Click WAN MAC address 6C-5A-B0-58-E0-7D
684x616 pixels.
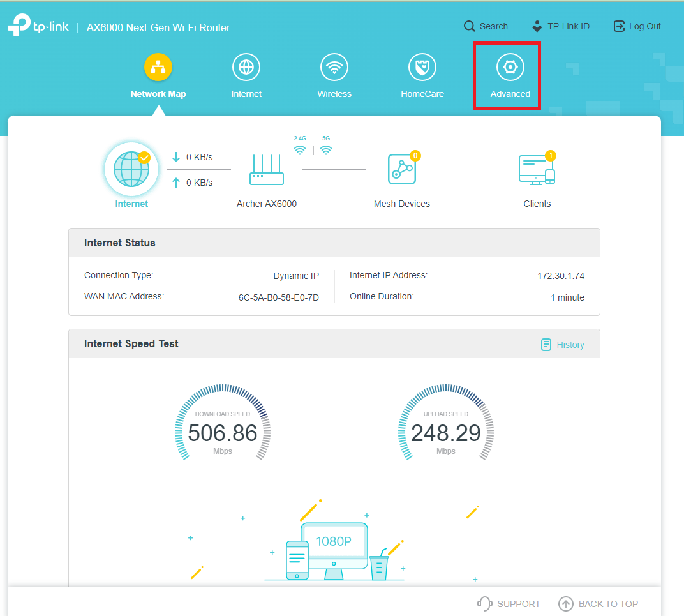click(x=278, y=297)
